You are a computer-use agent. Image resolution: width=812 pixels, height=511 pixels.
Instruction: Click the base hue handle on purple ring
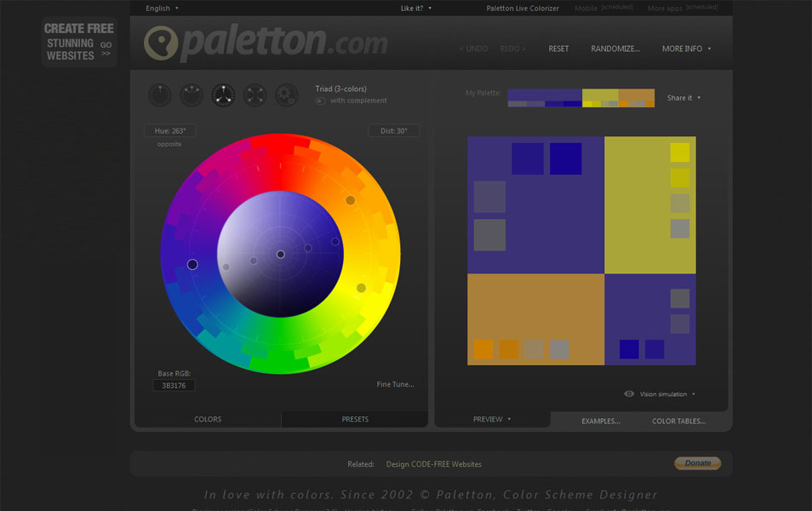click(192, 265)
